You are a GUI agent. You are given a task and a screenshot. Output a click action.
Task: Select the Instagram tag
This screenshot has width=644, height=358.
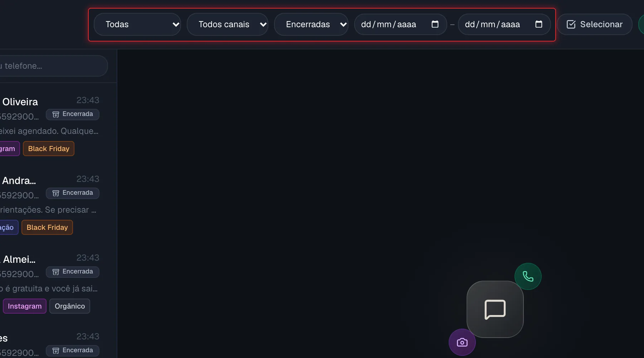pos(25,306)
